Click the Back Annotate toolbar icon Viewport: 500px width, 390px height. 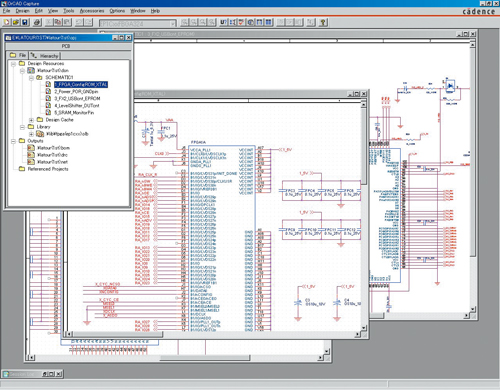(x=232, y=22)
